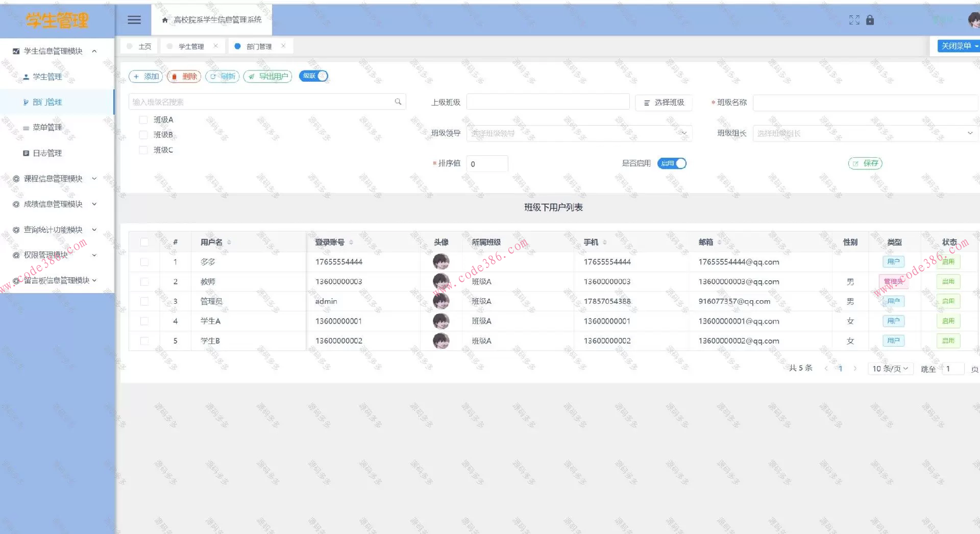Toggle the 级联 switch
Image resolution: width=980 pixels, height=534 pixels.
click(313, 76)
